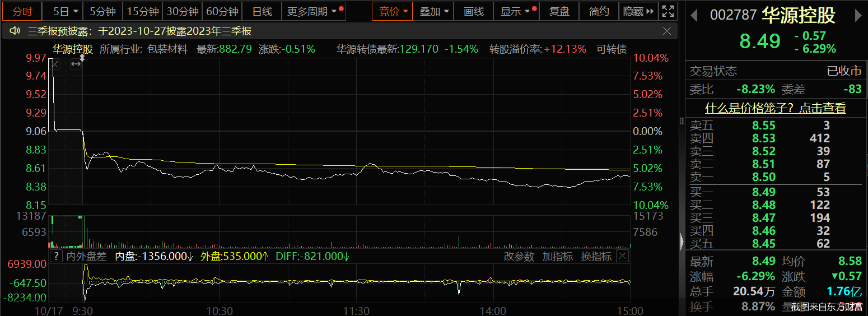Open the 竞价 dropdown
The width and height of the screenshot is (868, 316).
click(393, 11)
